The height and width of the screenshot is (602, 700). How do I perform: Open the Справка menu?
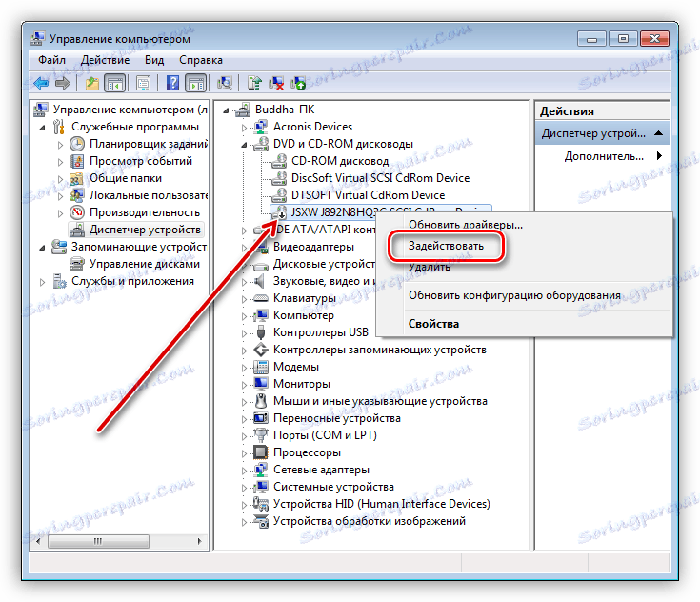[x=201, y=60]
